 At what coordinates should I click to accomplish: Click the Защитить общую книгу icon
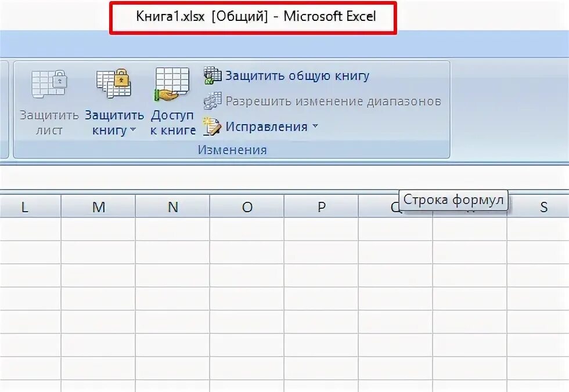click(x=213, y=75)
